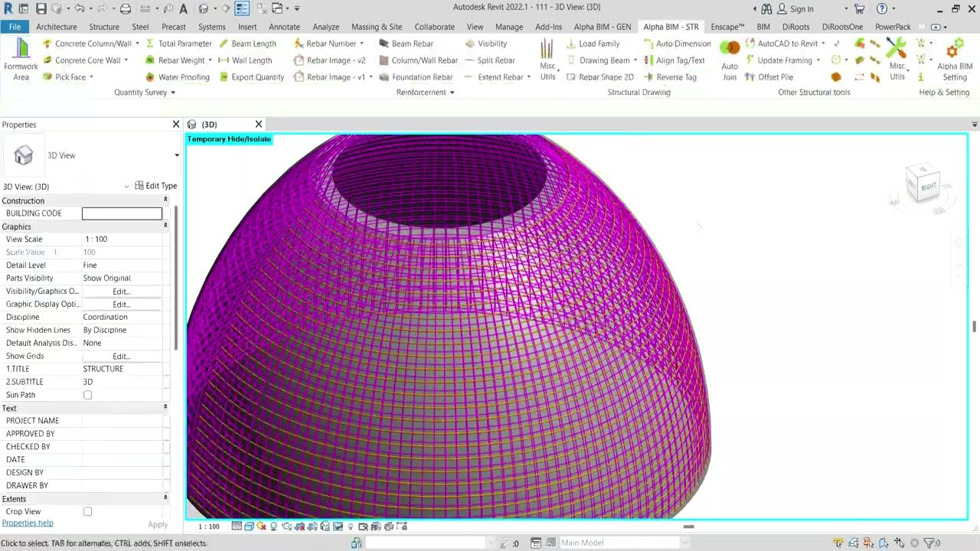980x551 pixels.
Task: Click the Wall Length tool
Action: [x=245, y=60]
